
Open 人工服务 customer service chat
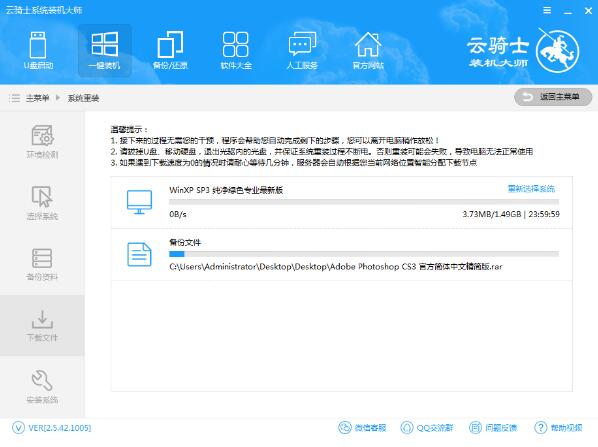[302, 51]
